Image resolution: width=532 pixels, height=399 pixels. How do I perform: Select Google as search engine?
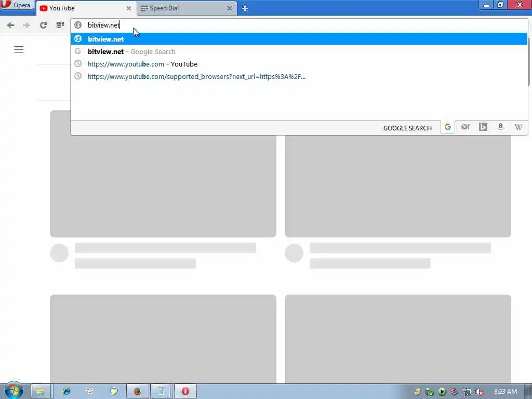click(x=448, y=127)
